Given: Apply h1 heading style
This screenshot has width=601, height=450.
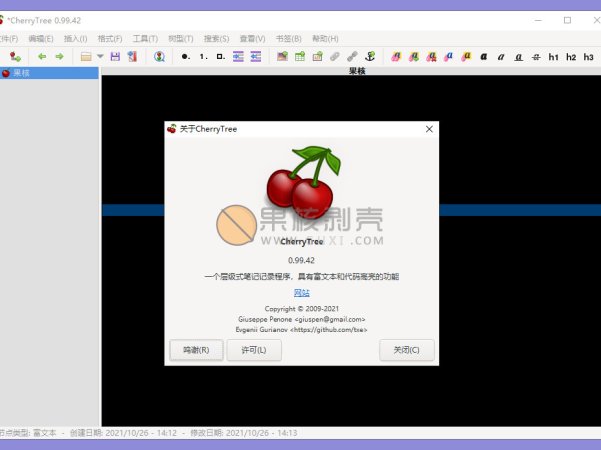Looking at the screenshot, I should click(553, 57).
